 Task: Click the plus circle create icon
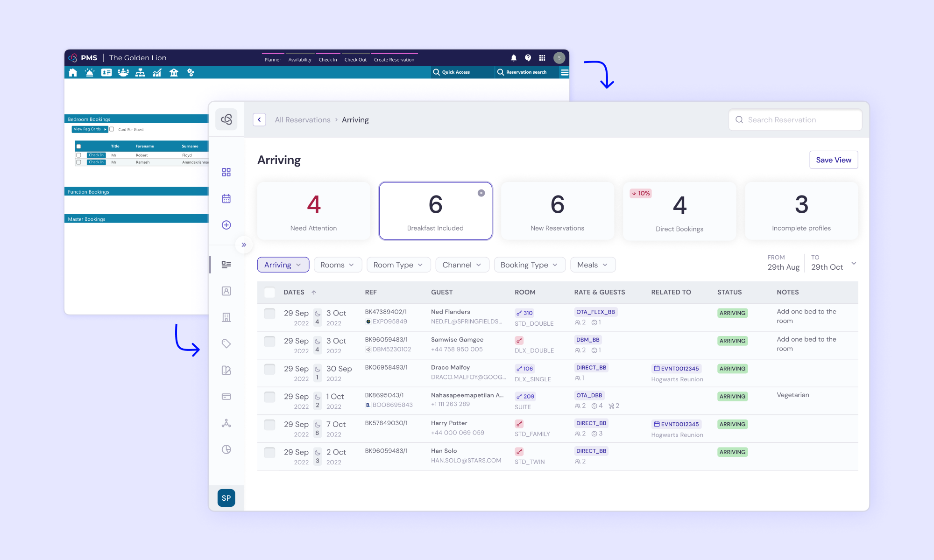pyautogui.click(x=226, y=225)
